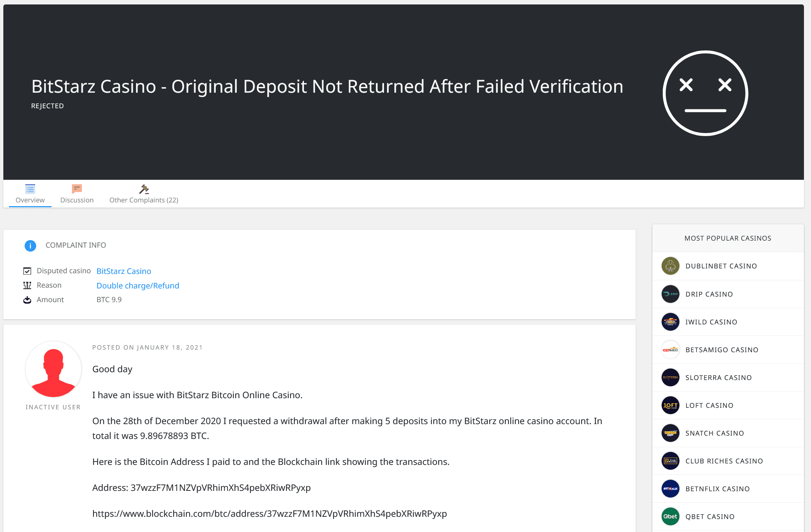Image resolution: width=811 pixels, height=532 pixels.
Task: Open the Club Riches Casino link
Action: click(724, 461)
